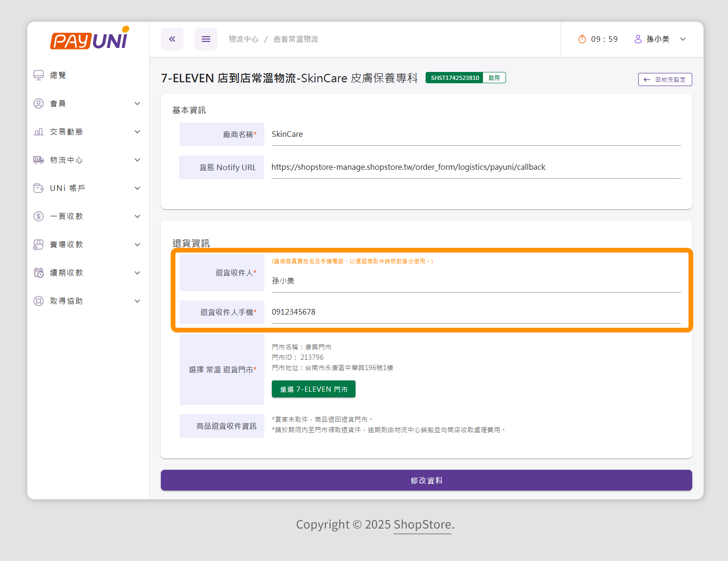The height and width of the screenshot is (561, 728).
Task: Click 基本資訊 section heading
Action: coord(189,110)
